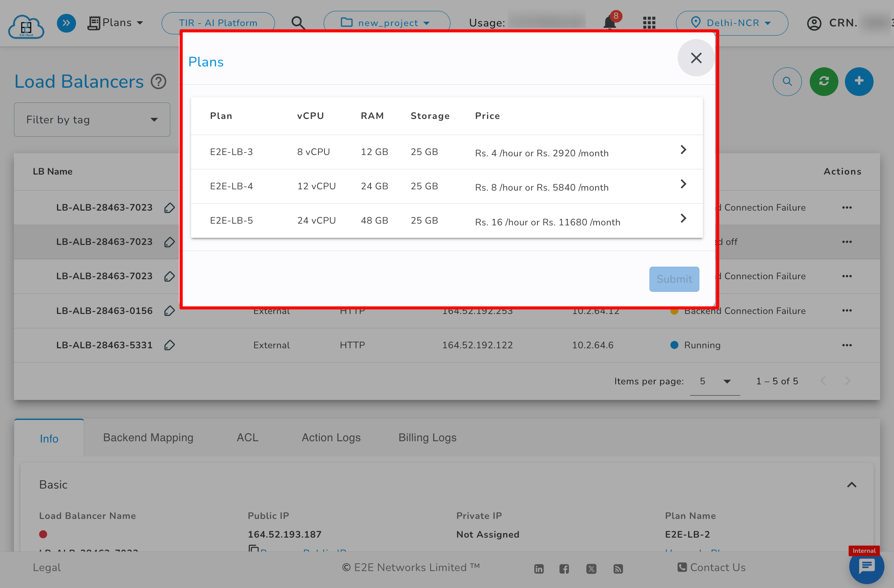Viewport: 894px width, 588px height.
Task: Open actions menu for the Running load balancer
Action: (847, 345)
